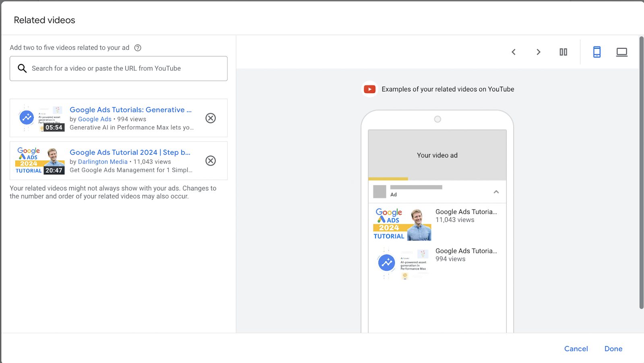Click the 'Generative AI in Performance Max' description

[x=132, y=128]
